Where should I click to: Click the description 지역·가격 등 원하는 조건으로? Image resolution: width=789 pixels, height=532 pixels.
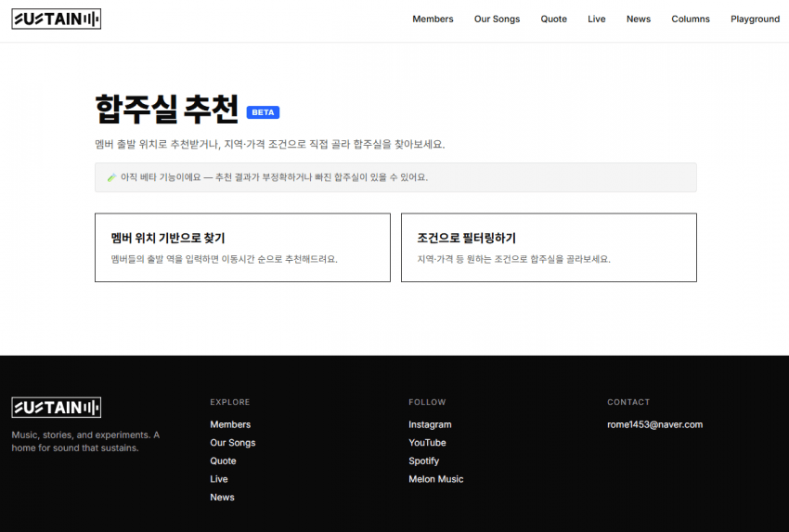pos(513,259)
